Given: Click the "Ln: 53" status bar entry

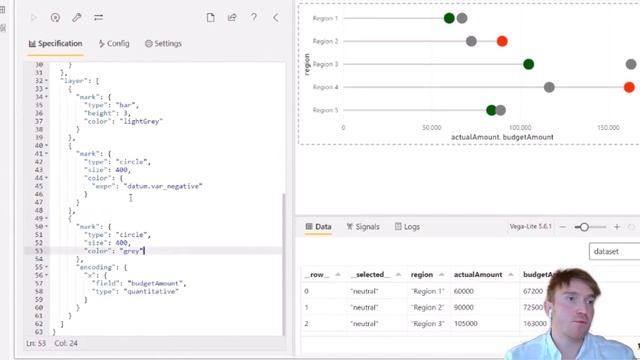Looking at the screenshot, I should pos(36,343).
